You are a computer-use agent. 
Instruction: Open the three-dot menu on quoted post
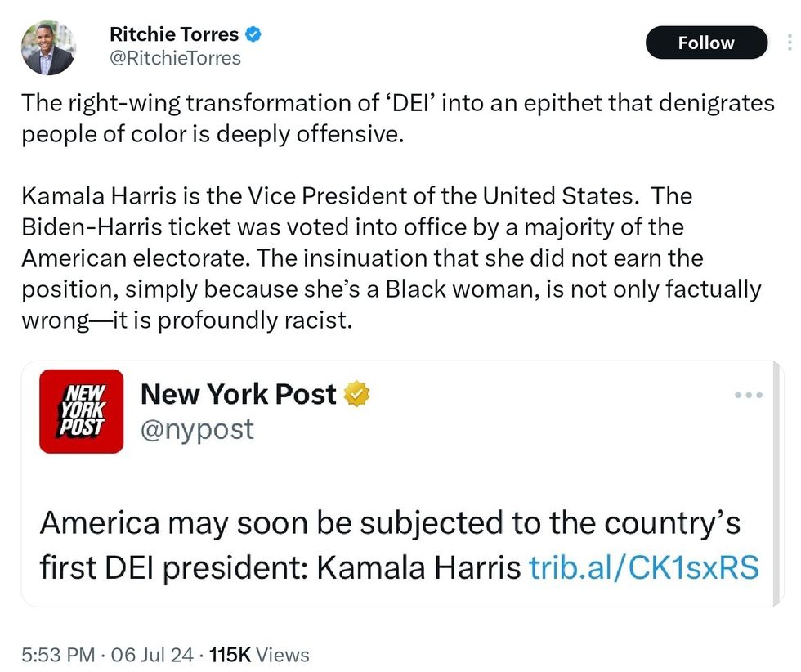[x=748, y=395]
